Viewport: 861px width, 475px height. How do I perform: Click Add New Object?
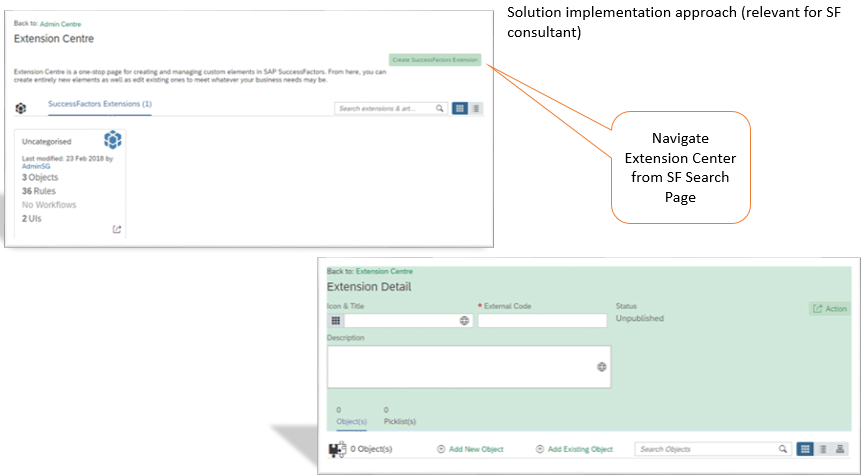470,449
